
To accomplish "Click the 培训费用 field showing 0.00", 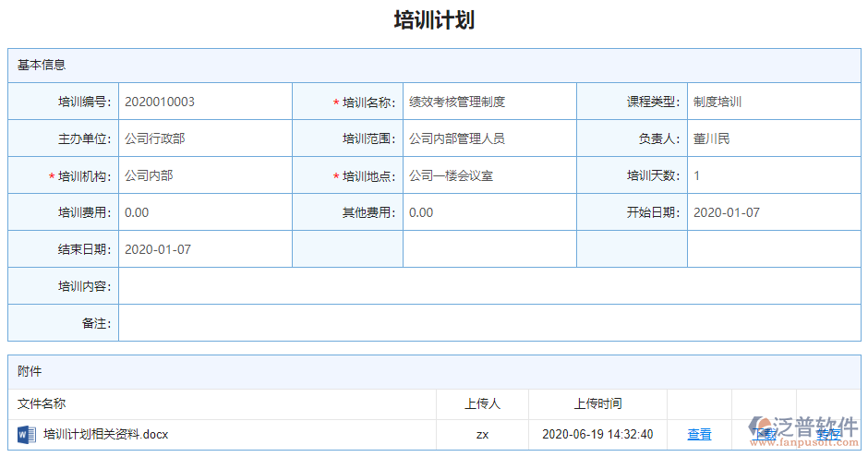I will [205, 212].
